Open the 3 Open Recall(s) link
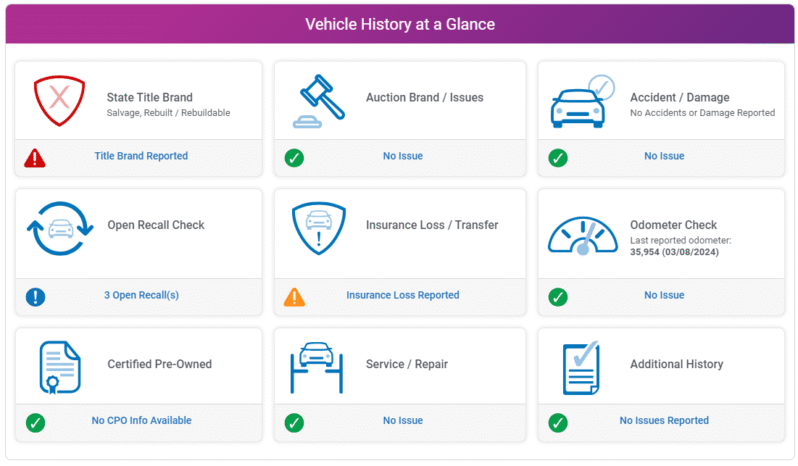Screen dimensions: 798x466 click(x=141, y=295)
